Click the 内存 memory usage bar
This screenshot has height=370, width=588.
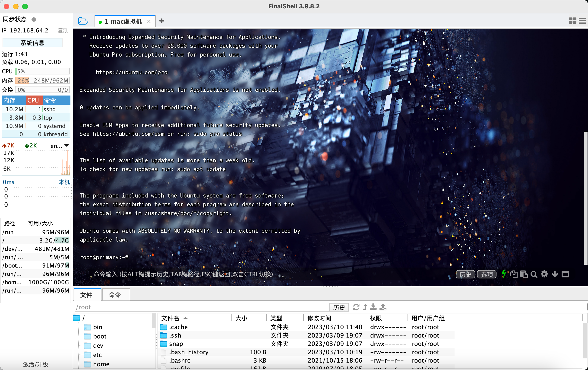click(42, 80)
